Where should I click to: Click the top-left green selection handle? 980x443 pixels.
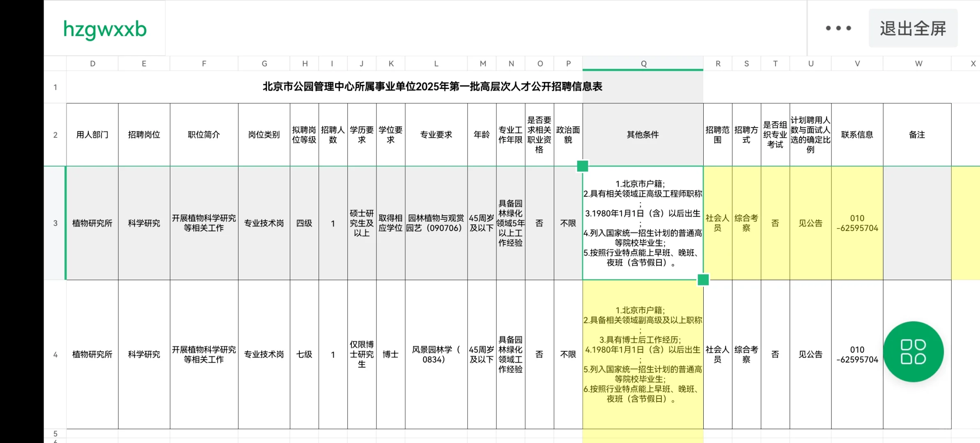click(582, 166)
